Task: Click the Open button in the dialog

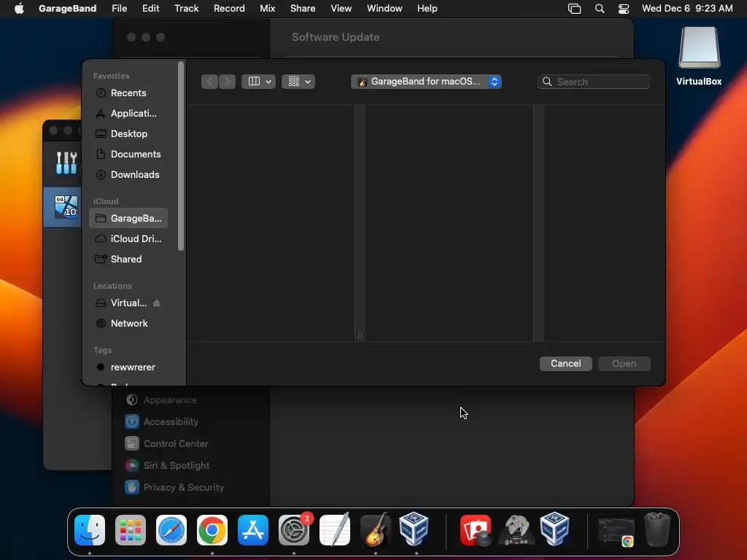Action: tap(624, 363)
